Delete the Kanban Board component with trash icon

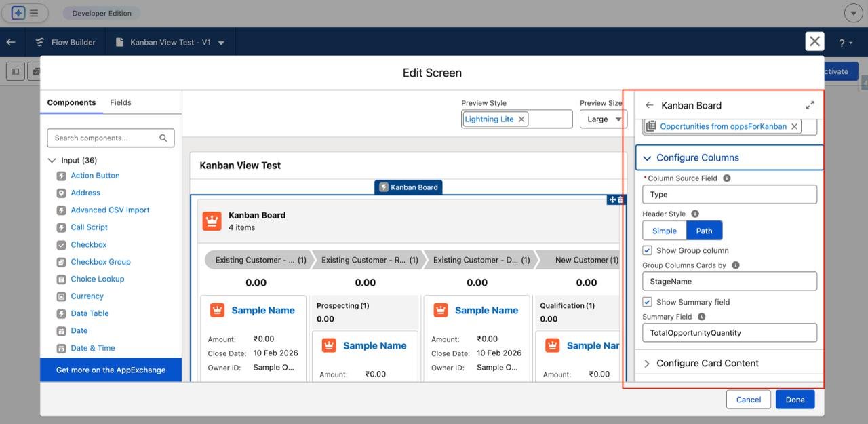point(620,199)
